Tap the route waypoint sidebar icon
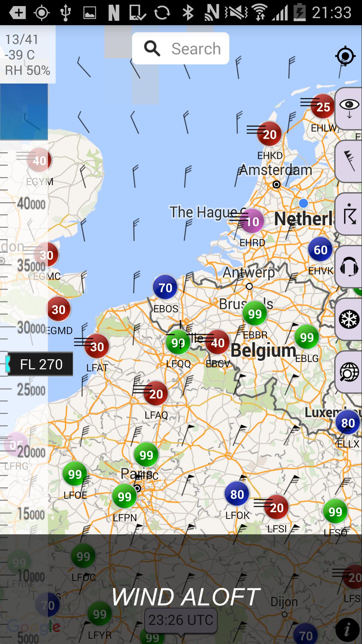The image size is (362, 644). point(349,214)
